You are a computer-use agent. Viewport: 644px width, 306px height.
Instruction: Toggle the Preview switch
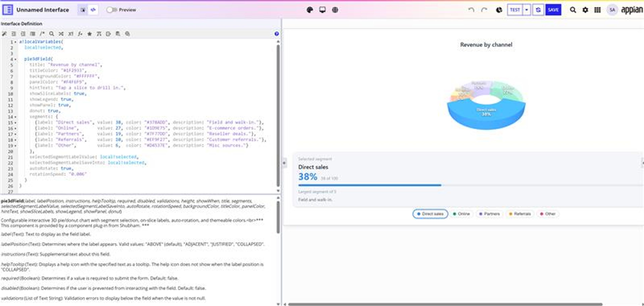point(112,10)
